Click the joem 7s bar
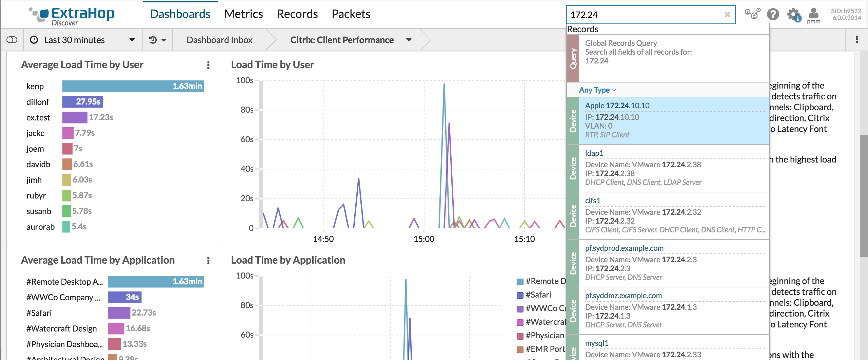 [67, 149]
